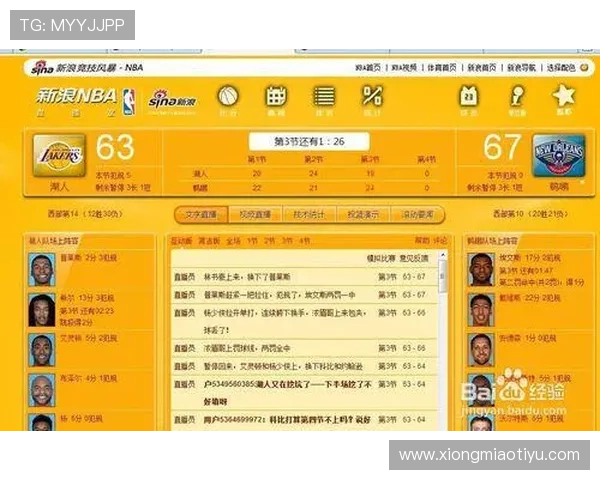
Task: Switch to the 视频直播 video live tab
Action: [256, 214]
